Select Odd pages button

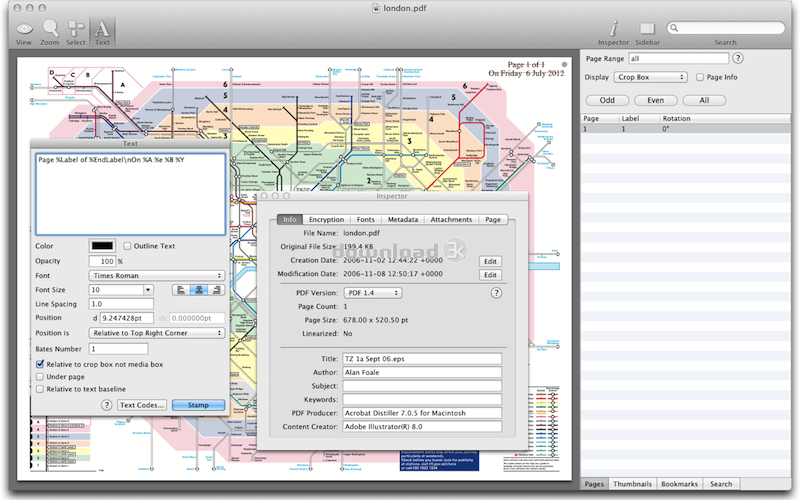point(607,101)
